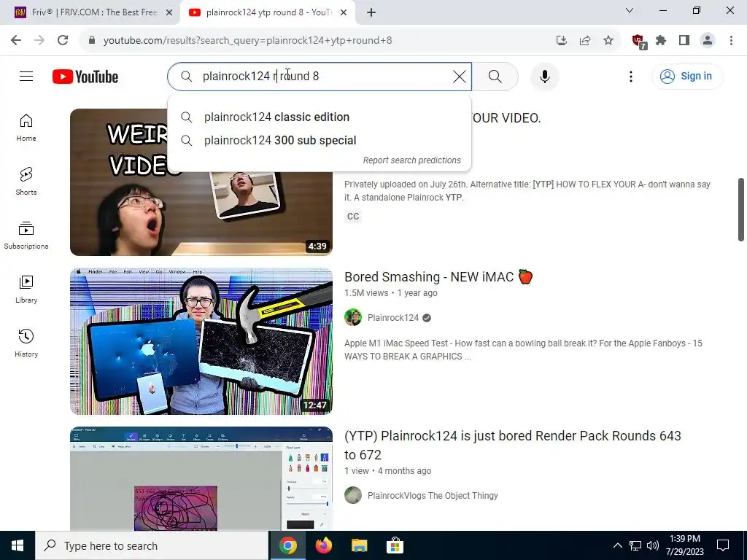
Task: Open Chrome three-dot menu
Action: coord(731,41)
